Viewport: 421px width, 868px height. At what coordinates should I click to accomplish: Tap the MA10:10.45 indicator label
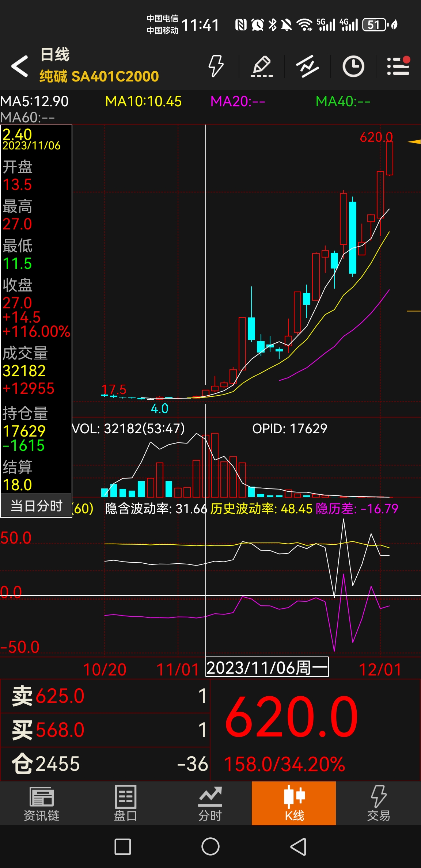coord(143,101)
